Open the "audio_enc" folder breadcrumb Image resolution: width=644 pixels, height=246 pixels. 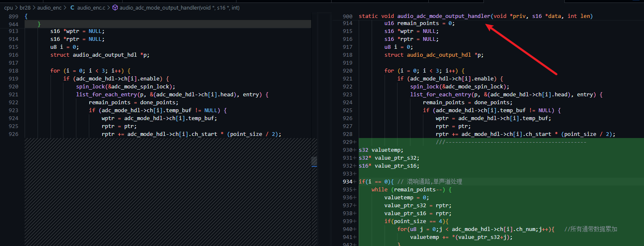pos(49,8)
